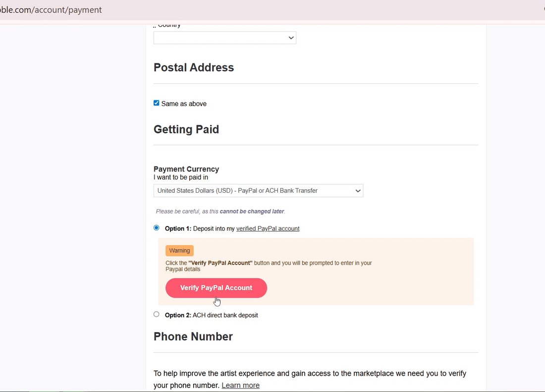
Task: Open the Payment Currency dropdown
Action: click(x=258, y=191)
